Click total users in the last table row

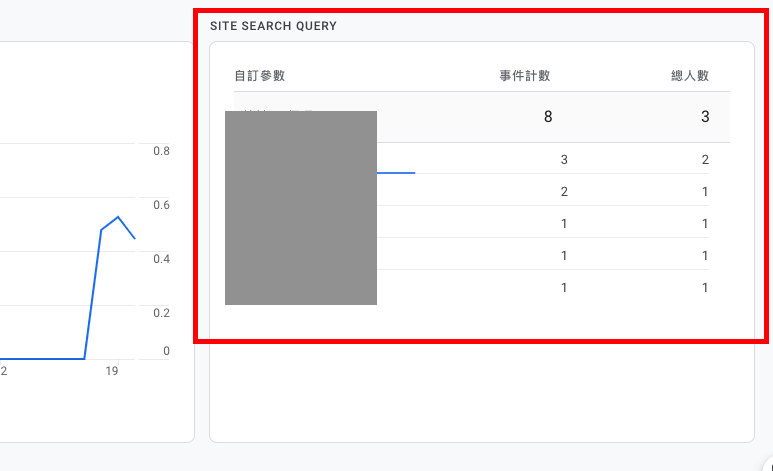(x=705, y=288)
